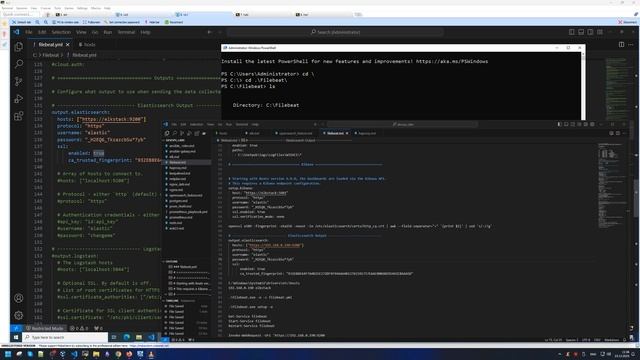640x360 pixels.
Task: Click the https://elkstack:9200 hosts link
Action: point(111,119)
